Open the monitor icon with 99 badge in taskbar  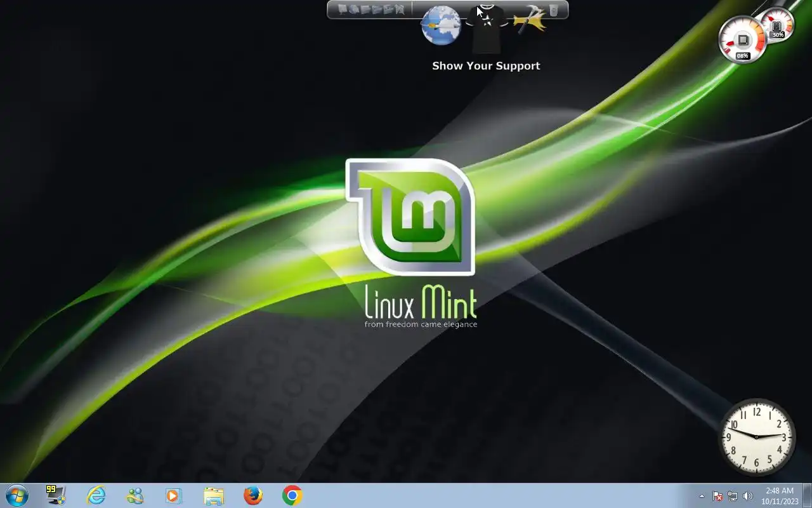pos(56,495)
